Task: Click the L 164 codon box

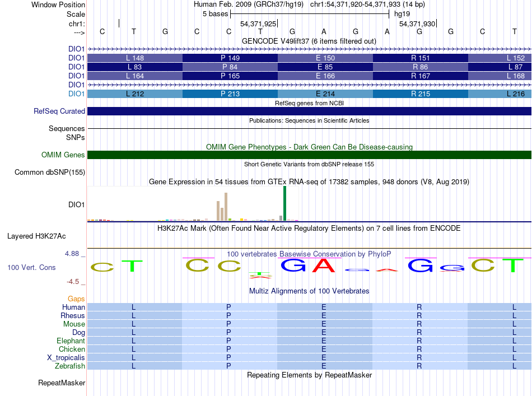Action: pyautogui.click(x=135, y=76)
